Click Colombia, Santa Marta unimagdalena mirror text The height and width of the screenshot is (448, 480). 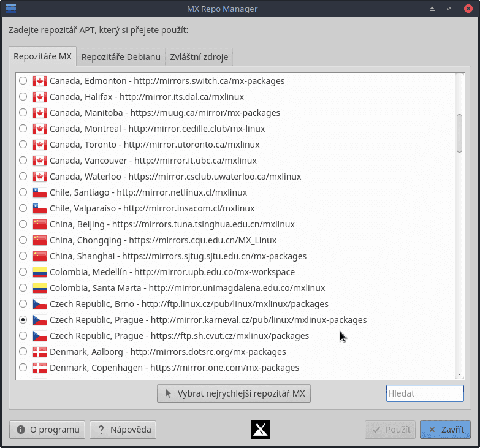point(188,287)
